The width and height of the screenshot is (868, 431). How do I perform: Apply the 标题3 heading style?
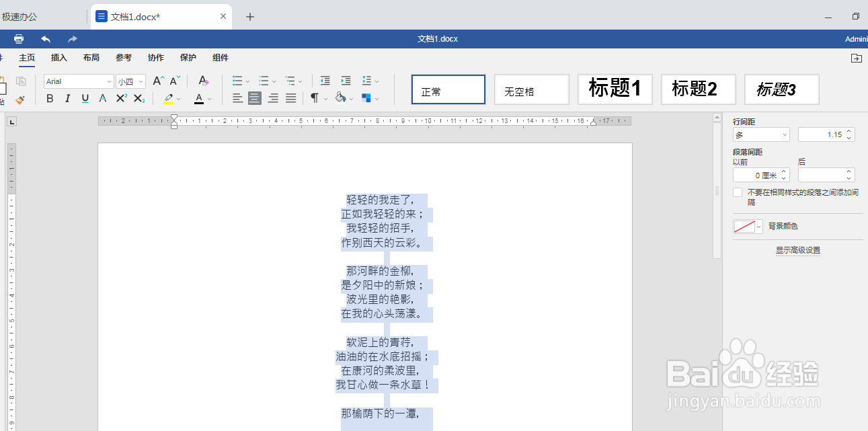tap(782, 89)
